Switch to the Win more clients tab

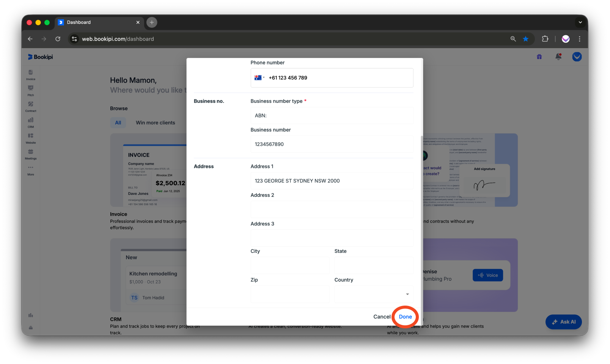point(156,122)
